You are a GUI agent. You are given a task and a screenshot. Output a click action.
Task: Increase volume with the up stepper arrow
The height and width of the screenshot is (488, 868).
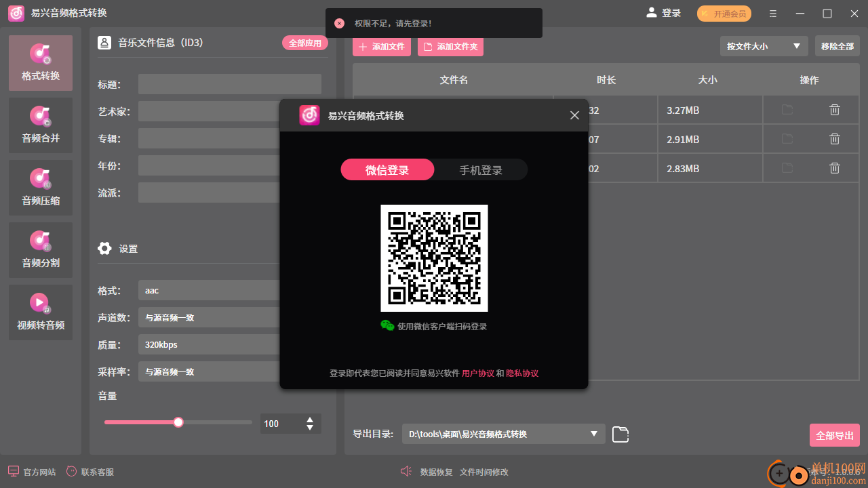310,420
